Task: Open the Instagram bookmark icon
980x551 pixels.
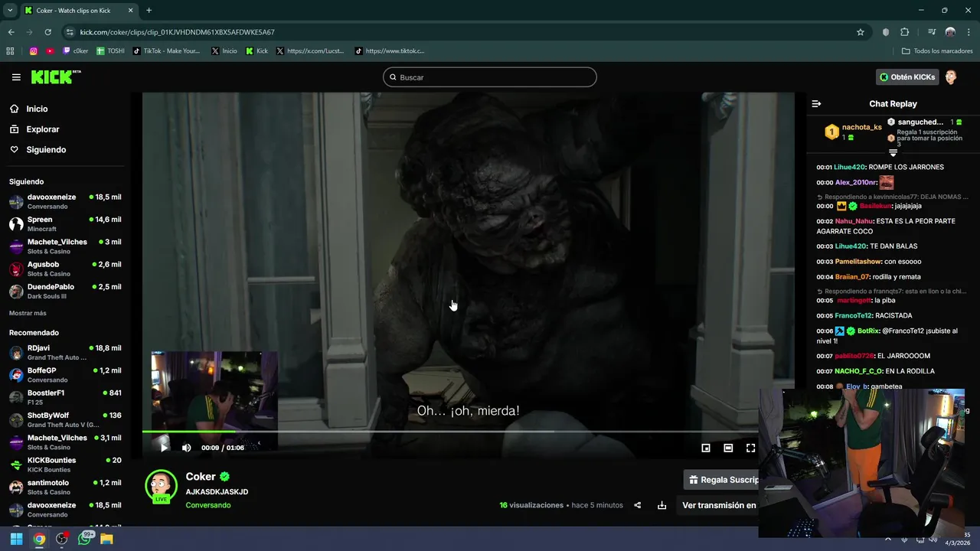Action: pyautogui.click(x=33, y=51)
